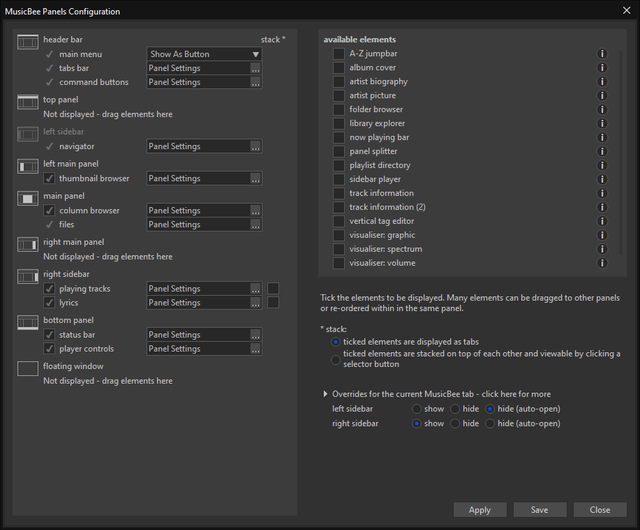
Task: Untick the playing tracks checkbox
Action: [49, 288]
